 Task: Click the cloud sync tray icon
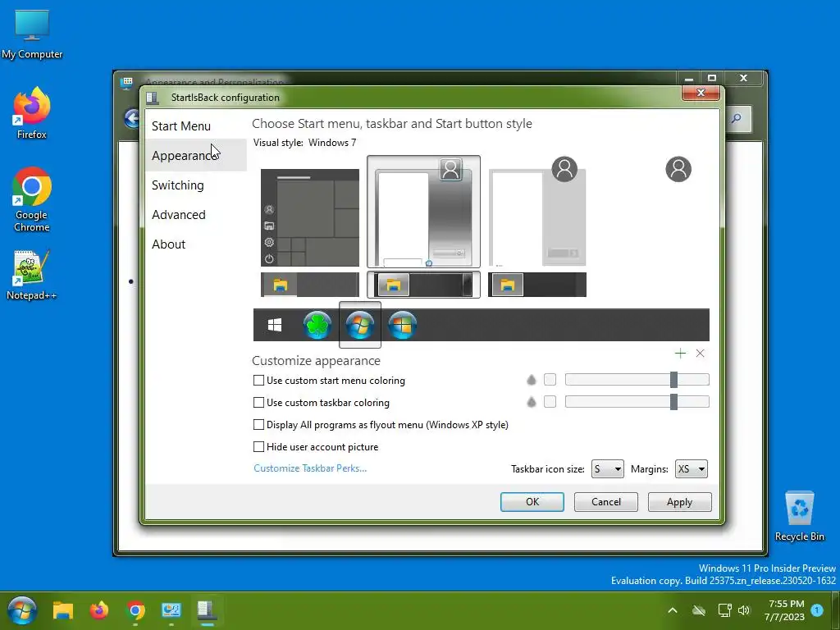click(x=699, y=610)
